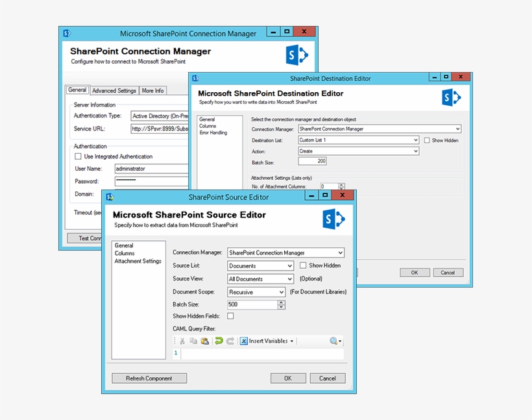Viewport: 532px width, 420px height.
Task: Click the Refresh Component button
Action: 149,378
